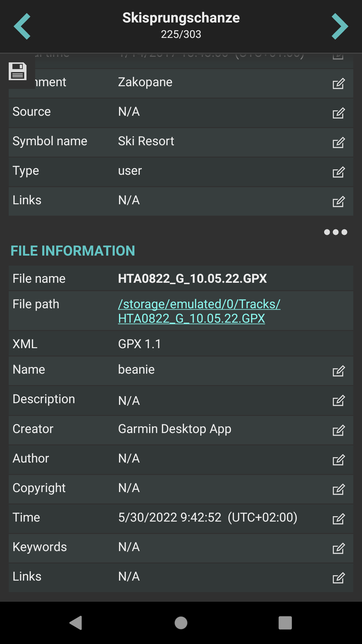Tap the floppy disk save icon
362x644 pixels.
click(18, 71)
